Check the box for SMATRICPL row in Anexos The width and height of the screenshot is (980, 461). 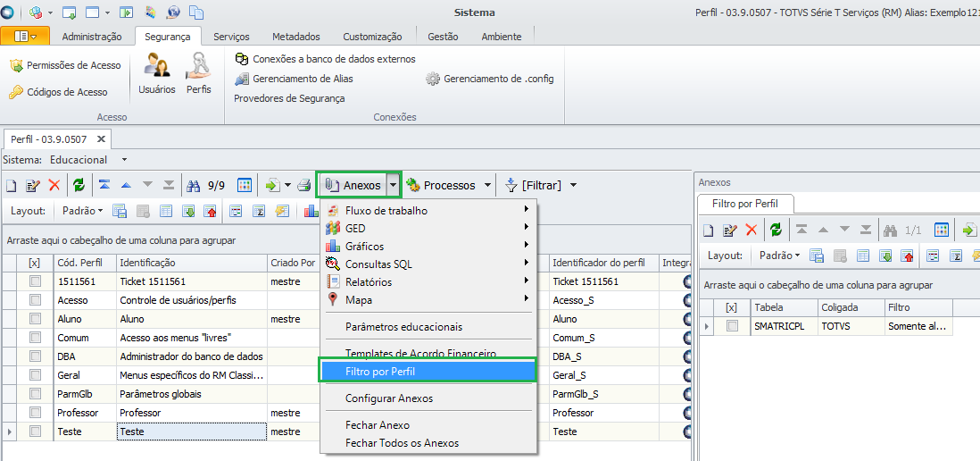[732, 326]
